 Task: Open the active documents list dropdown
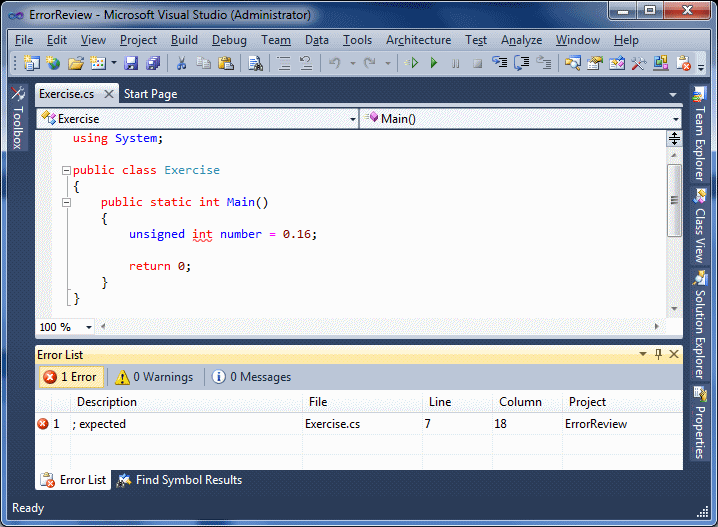[x=673, y=95]
